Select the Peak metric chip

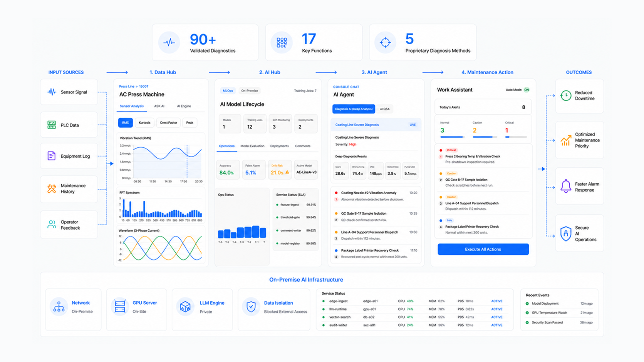click(x=190, y=123)
